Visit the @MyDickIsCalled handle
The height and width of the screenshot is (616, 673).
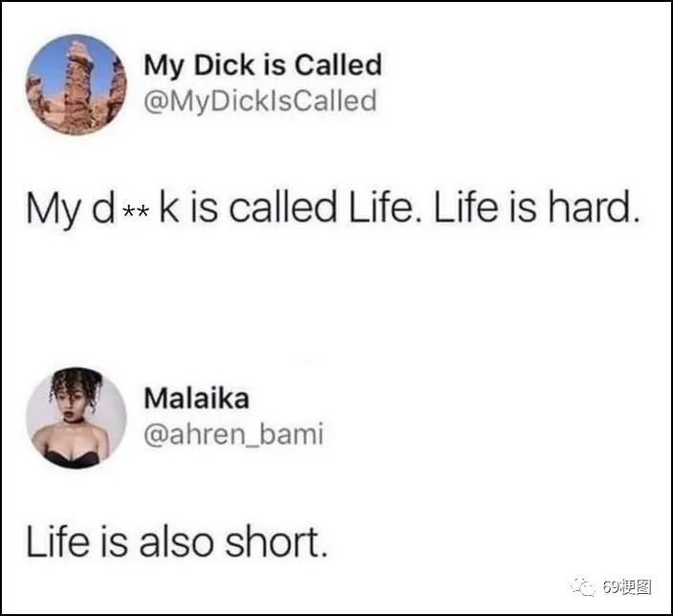click(260, 101)
